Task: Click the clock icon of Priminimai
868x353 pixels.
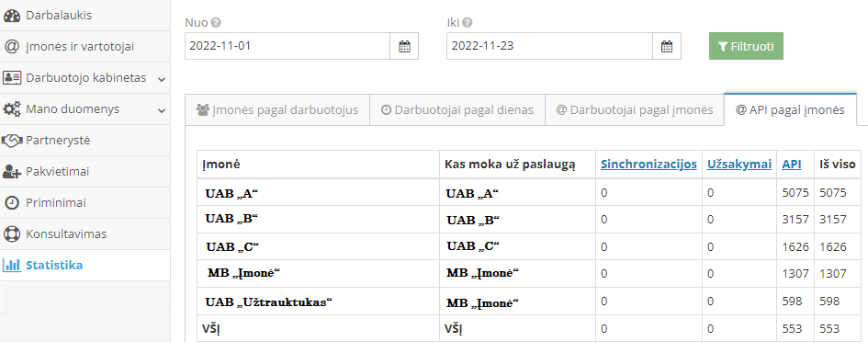Action: 12,203
